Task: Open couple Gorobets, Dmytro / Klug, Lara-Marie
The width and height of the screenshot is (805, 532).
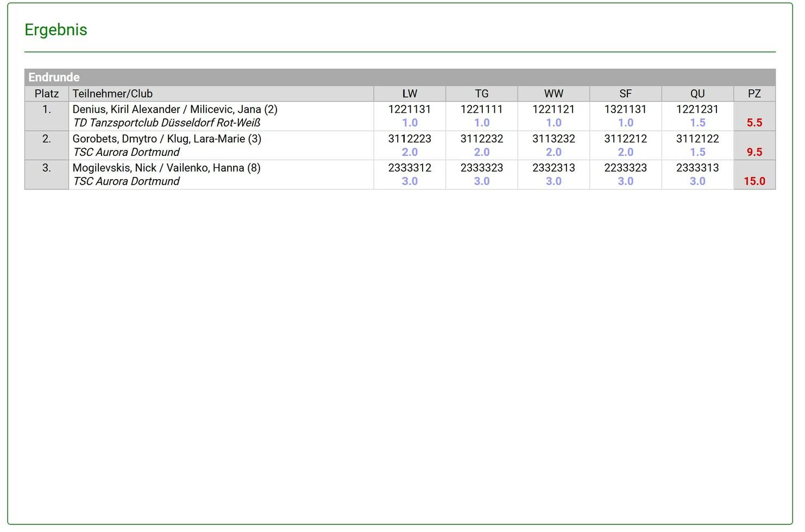Action: [x=167, y=138]
